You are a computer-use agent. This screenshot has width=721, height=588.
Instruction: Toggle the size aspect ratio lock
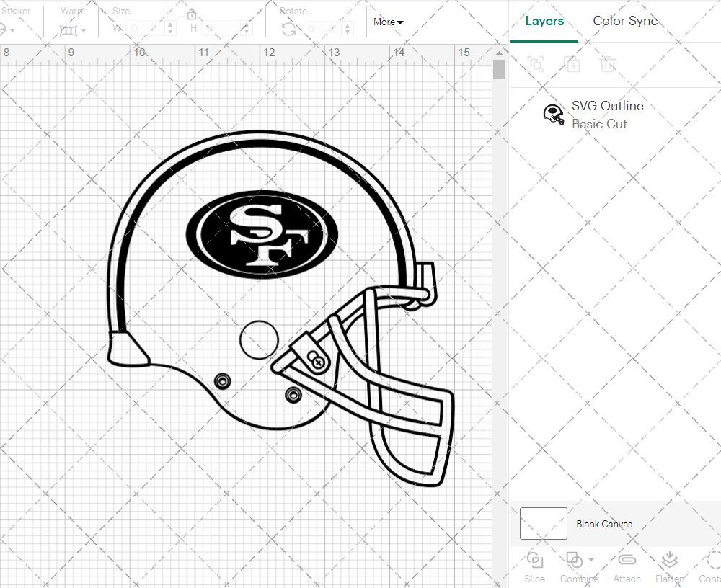pos(192,14)
